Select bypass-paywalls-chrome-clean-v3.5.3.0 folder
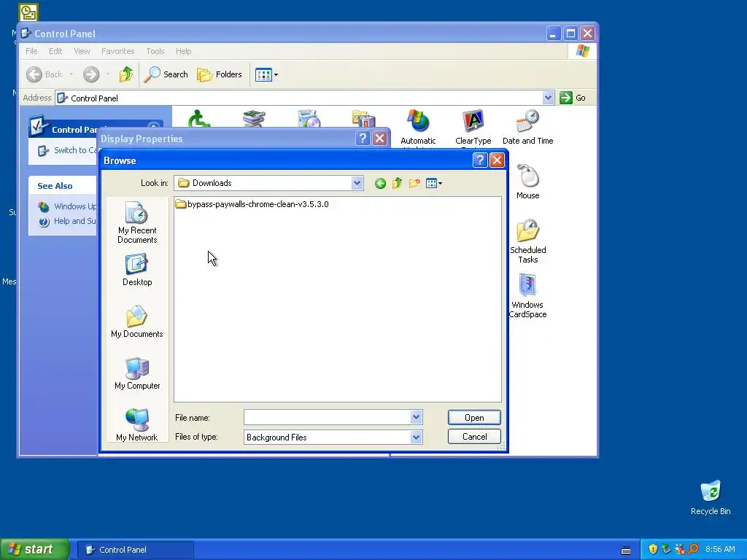Image resolution: width=747 pixels, height=560 pixels. tap(252, 204)
